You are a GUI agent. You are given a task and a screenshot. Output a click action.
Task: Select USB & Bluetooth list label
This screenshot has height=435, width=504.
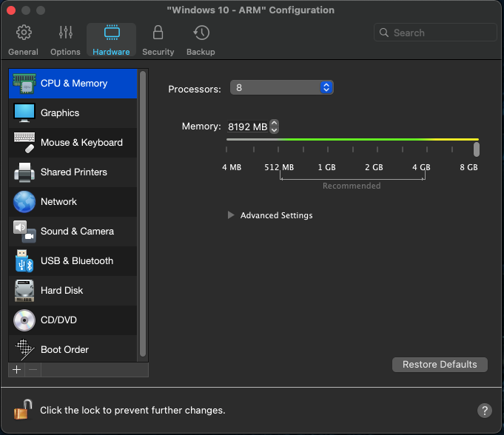(x=77, y=261)
